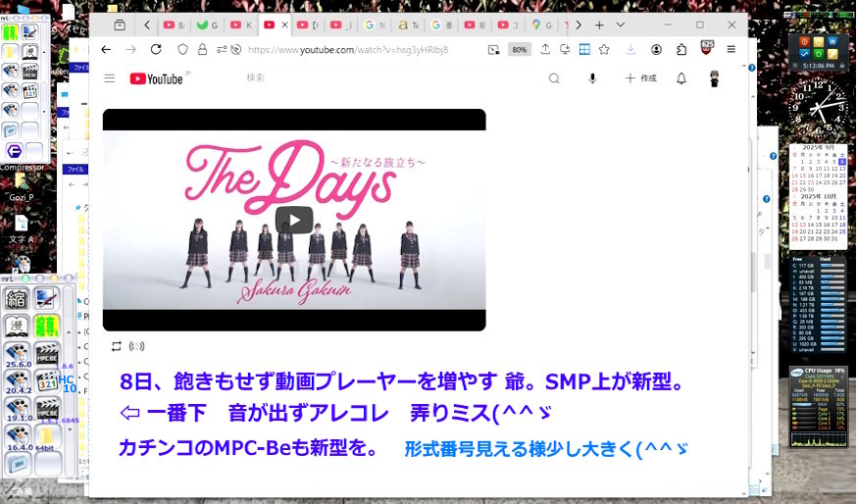Image resolution: width=858 pixels, height=504 pixels.
Task: Open the browser application hamburger menu
Action: click(x=731, y=49)
